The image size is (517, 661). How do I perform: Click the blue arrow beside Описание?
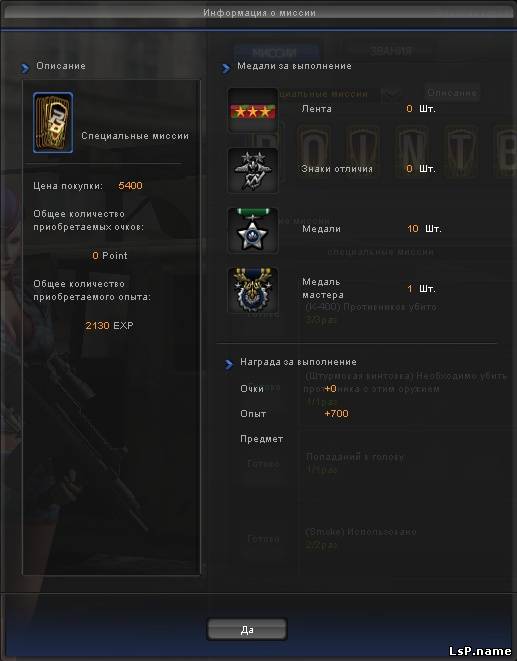[25, 67]
